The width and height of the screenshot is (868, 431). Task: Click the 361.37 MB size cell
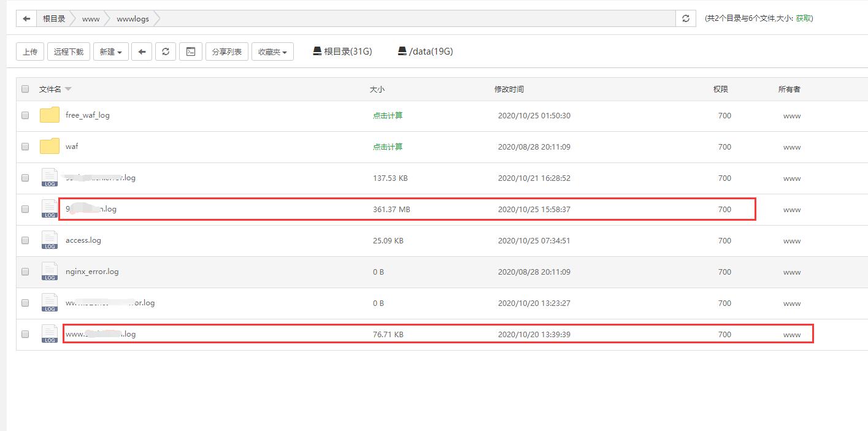coord(391,209)
